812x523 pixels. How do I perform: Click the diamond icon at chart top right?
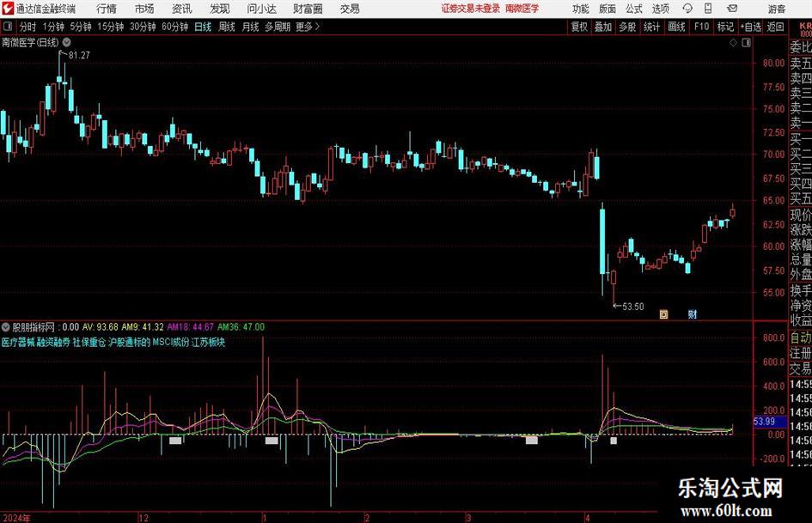[x=733, y=43]
